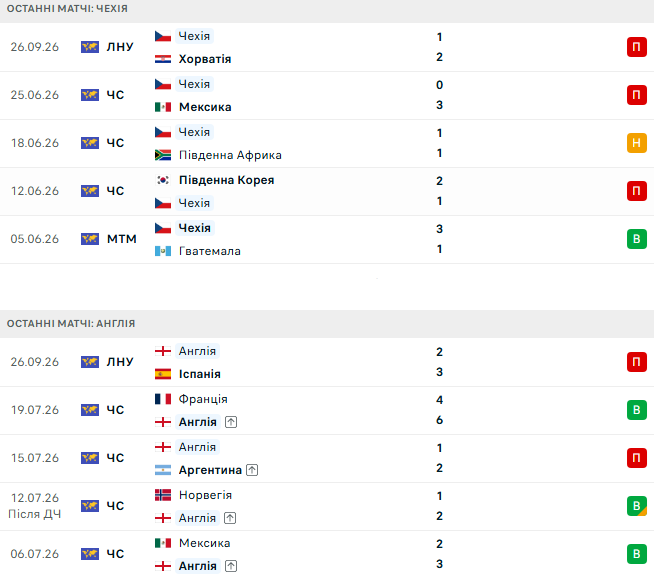The height and width of the screenshot is (578, 654).
Task: Click the Norway flag icon
Action: [163, 495]
